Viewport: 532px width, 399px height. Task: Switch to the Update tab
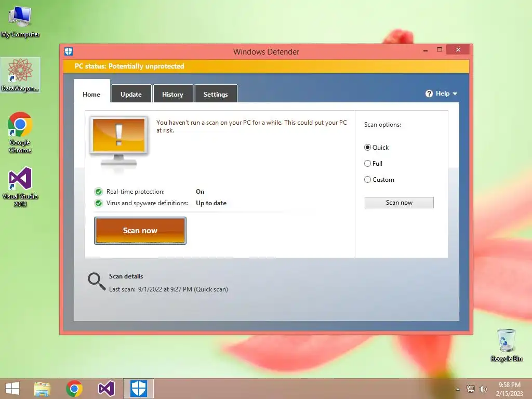(x=131, y=95)
